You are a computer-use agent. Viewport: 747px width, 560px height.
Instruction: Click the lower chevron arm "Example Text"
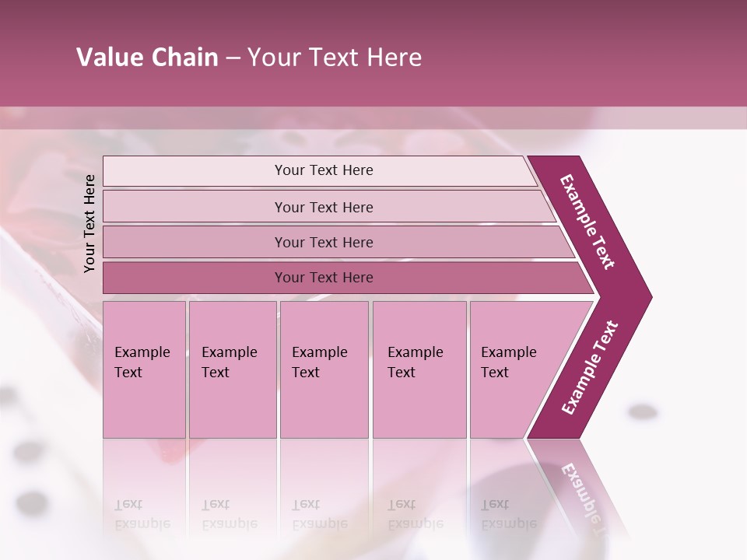click(x=590, y=368)
